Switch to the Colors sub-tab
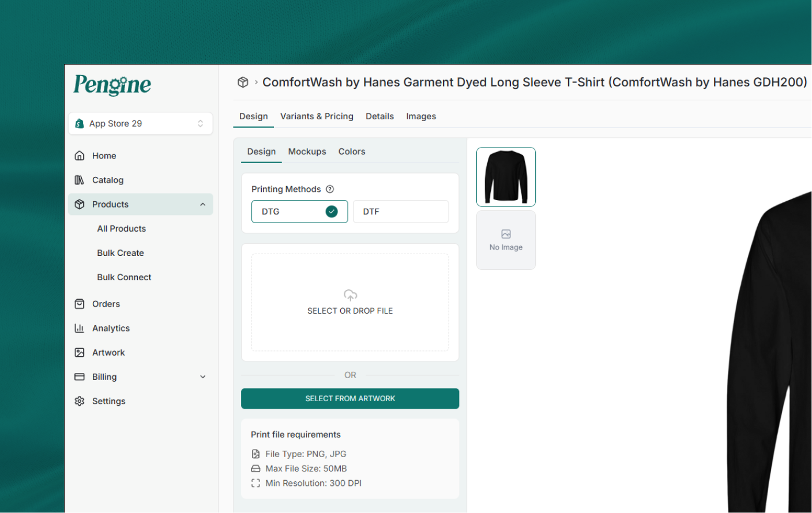The height and width of the screenshot is (513, 812). 352,152
